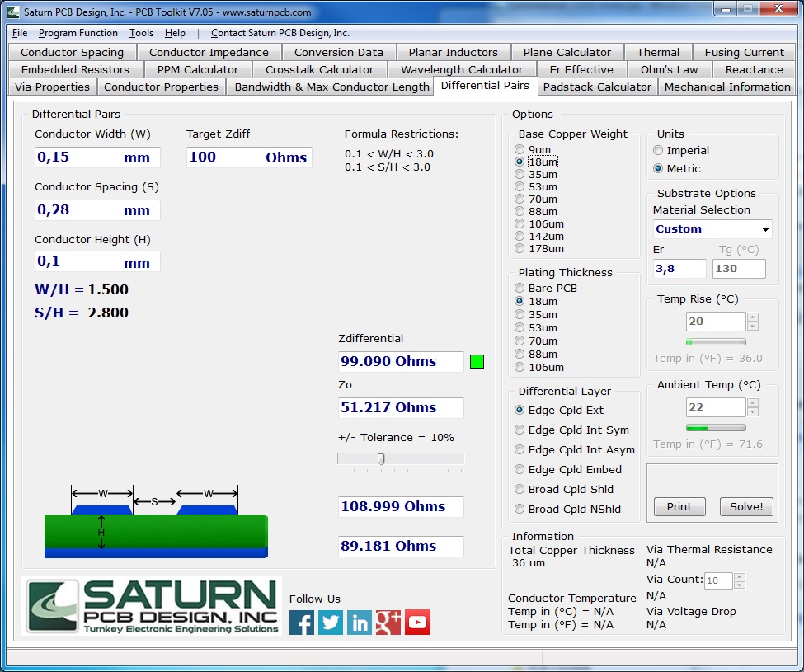Click the Ambient Temp slider bar
The height and width of the screenshot is (672, 804).
tap(716, 427)
